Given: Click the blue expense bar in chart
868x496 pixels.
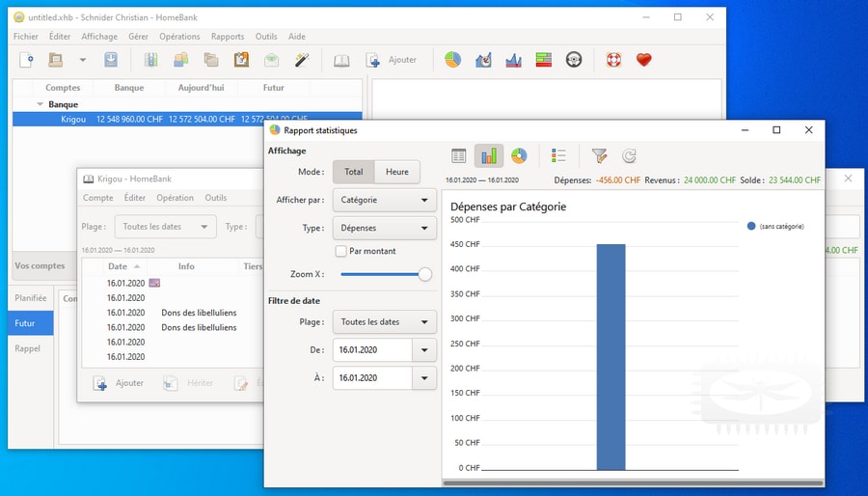Looking at the screenshot, I should (611, 357).
